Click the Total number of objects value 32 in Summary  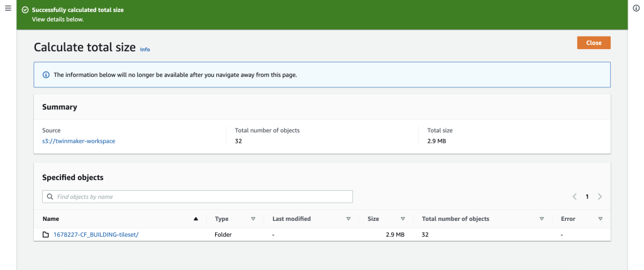[x=238, y=141]
